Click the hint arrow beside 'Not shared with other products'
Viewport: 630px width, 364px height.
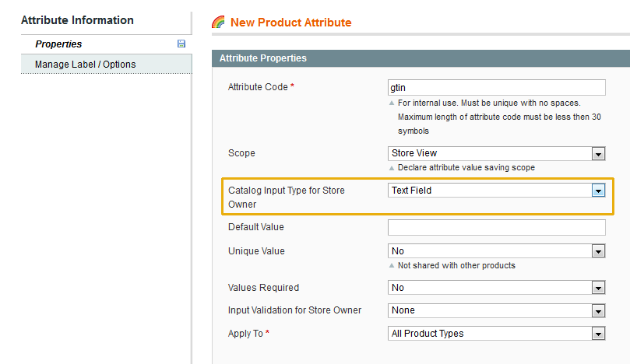(x=392, y=266)
